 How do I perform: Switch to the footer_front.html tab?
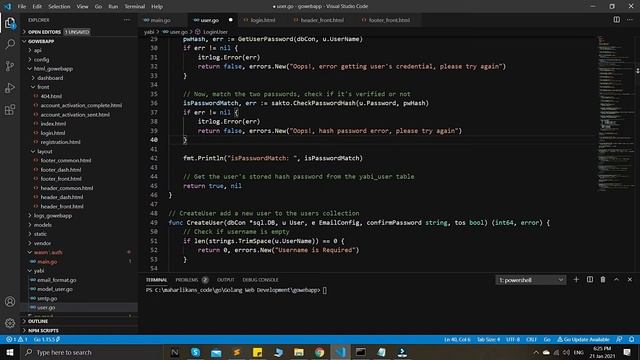tap(389, 20)
